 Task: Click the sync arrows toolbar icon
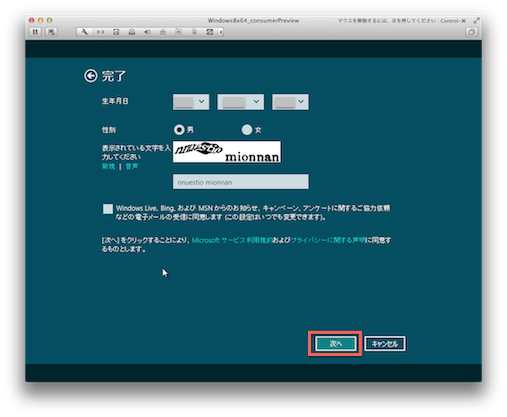pyautogui.click(x=210, y=32)
